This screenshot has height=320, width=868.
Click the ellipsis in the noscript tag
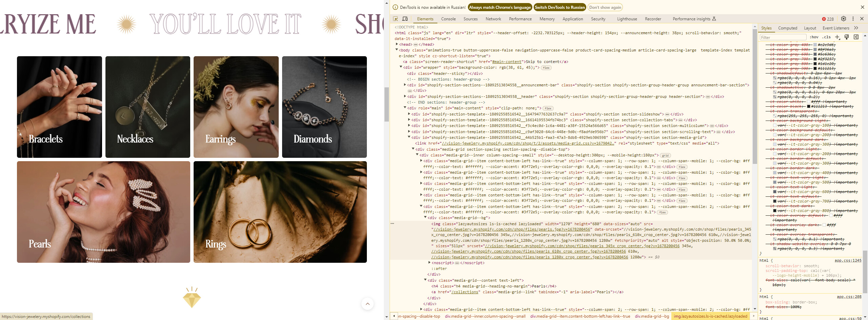(x=457, y=263)
